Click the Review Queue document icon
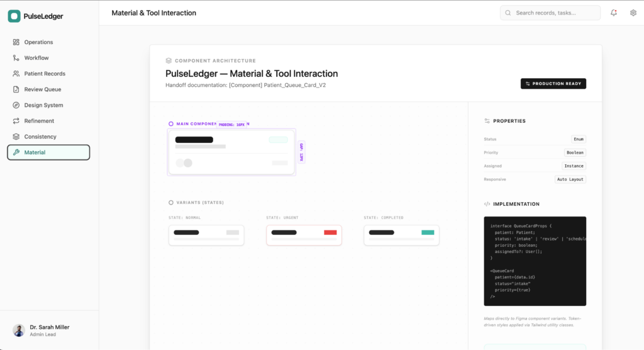 point(16,89)
